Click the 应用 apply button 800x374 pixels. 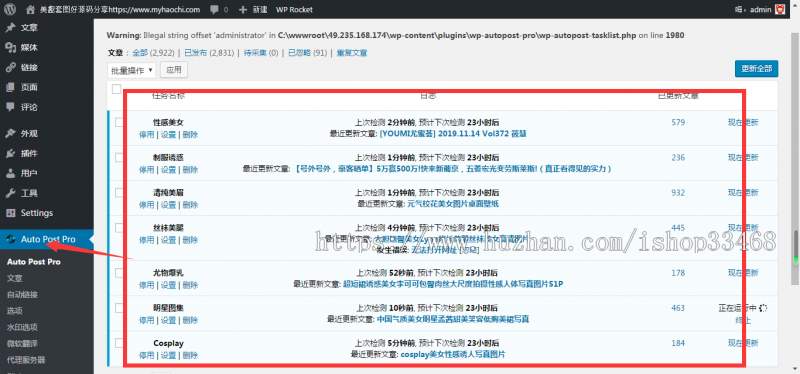click(174, 70)
